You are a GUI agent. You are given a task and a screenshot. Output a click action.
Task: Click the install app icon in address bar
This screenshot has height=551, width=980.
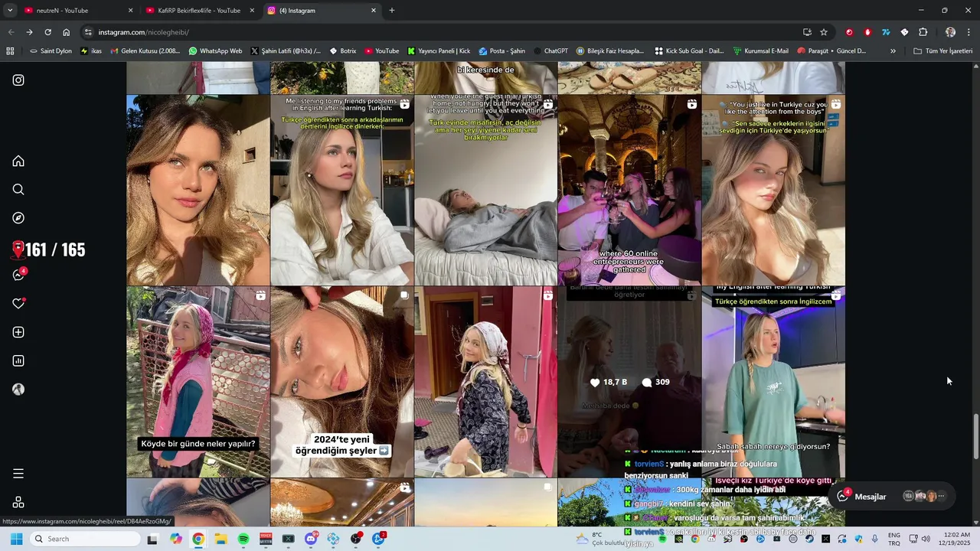(807, 32)
